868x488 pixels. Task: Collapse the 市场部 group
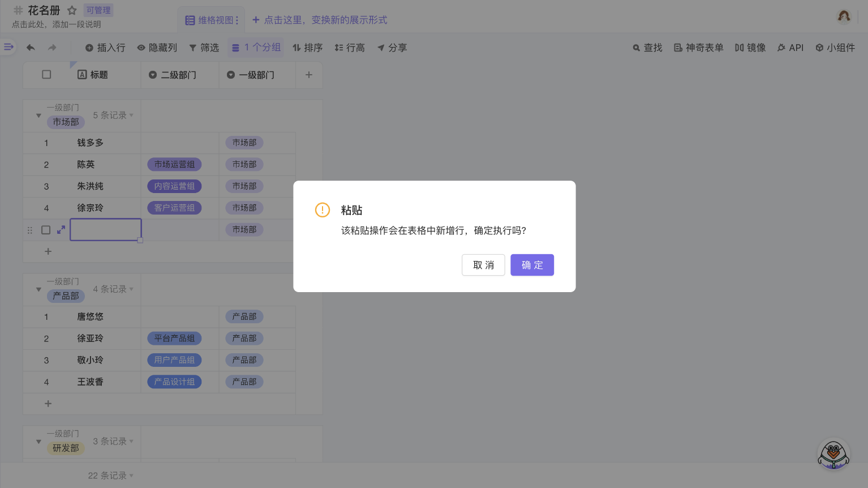(38, 115)
